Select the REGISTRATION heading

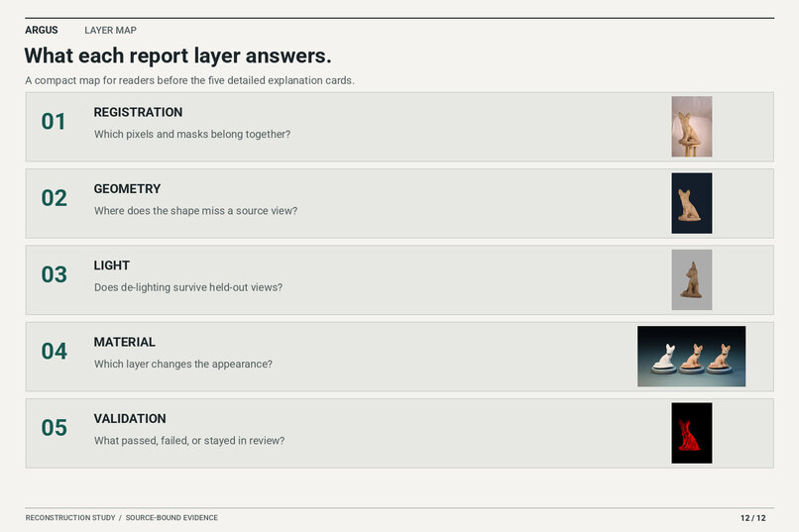point(138,112)
